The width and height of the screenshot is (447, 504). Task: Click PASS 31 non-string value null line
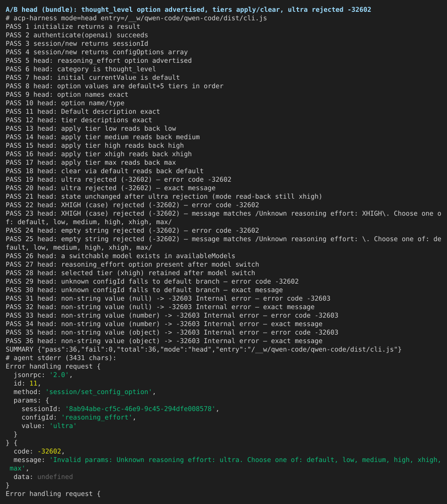click(x=168, y=298)
